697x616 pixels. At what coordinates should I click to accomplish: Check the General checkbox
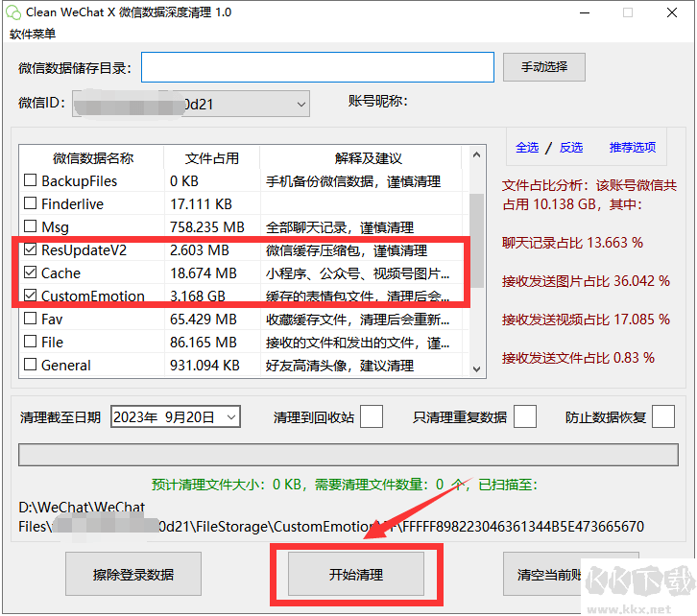click(x=30, y=365)
